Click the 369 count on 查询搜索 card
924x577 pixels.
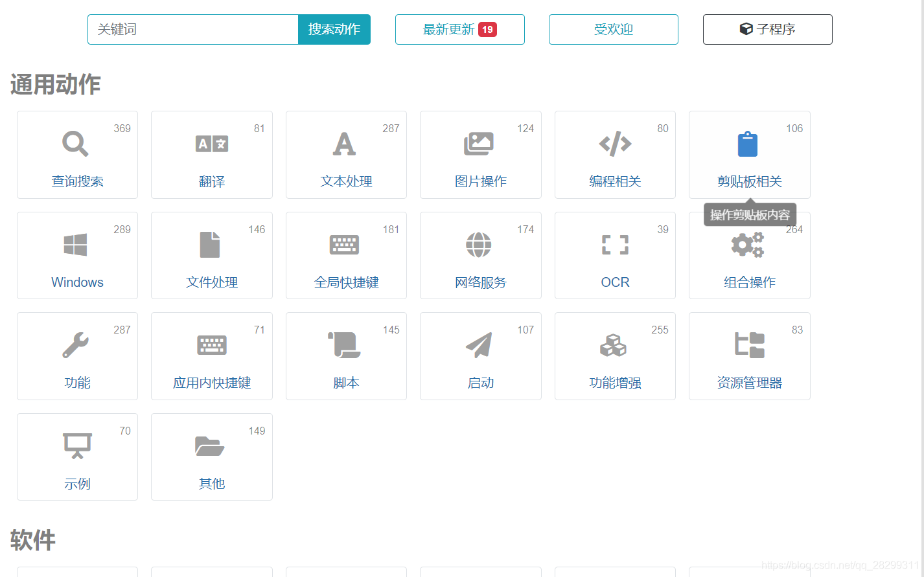pyautogui.click(x=122, y=128)
